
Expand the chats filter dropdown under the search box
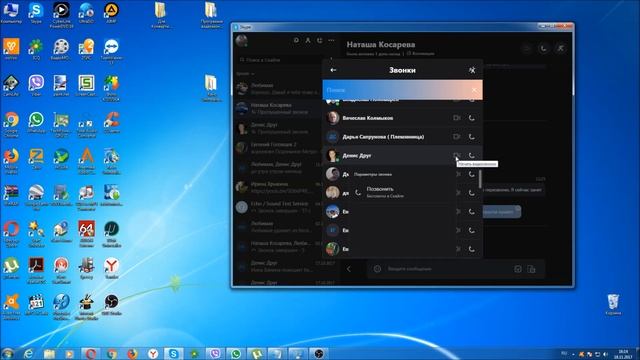tap(245, 74)
